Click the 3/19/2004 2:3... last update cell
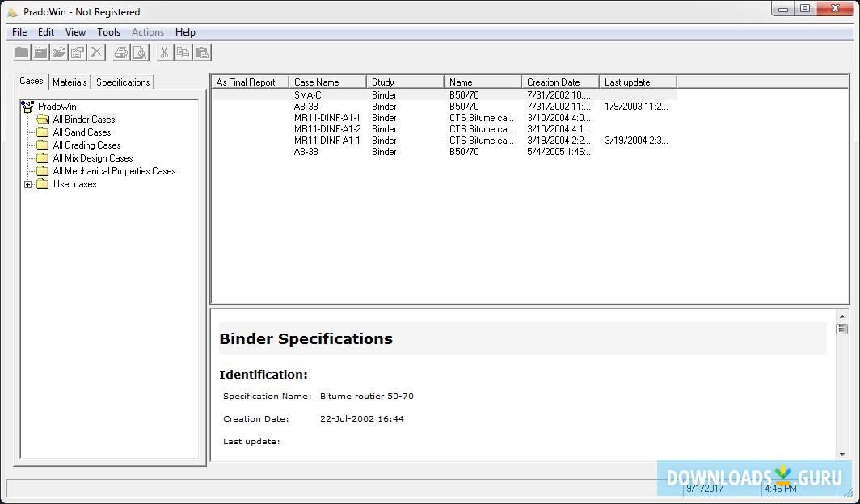The height and width of the screenshot is (504, 860). tap(636, 141)
